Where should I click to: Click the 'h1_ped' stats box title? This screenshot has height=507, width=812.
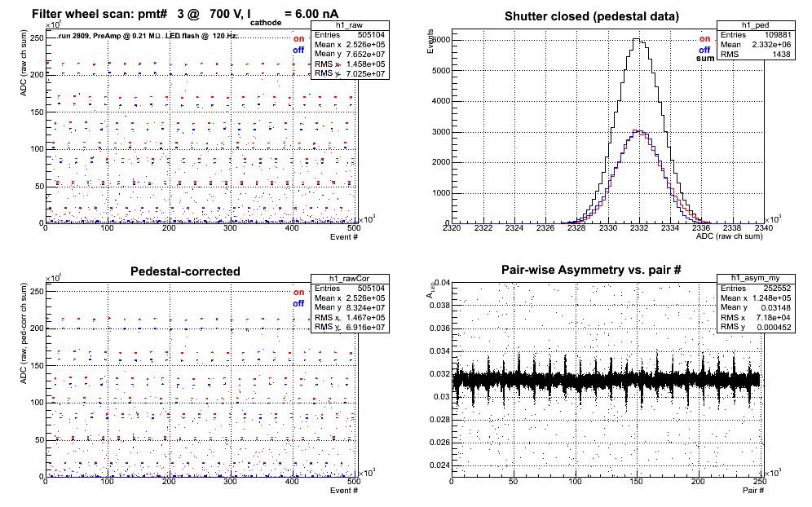[756, 24]
